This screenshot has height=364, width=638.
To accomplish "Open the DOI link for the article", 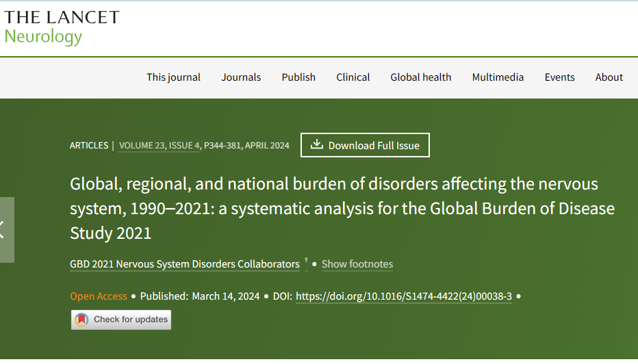I will tap(404, 296).
